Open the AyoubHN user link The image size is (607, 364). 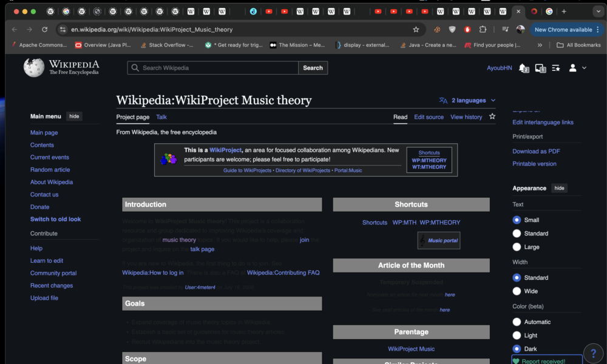[x=499, y=68]
